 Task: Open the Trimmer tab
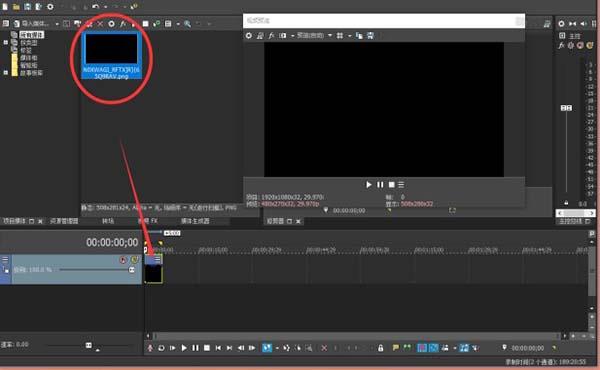pos(275,221)
